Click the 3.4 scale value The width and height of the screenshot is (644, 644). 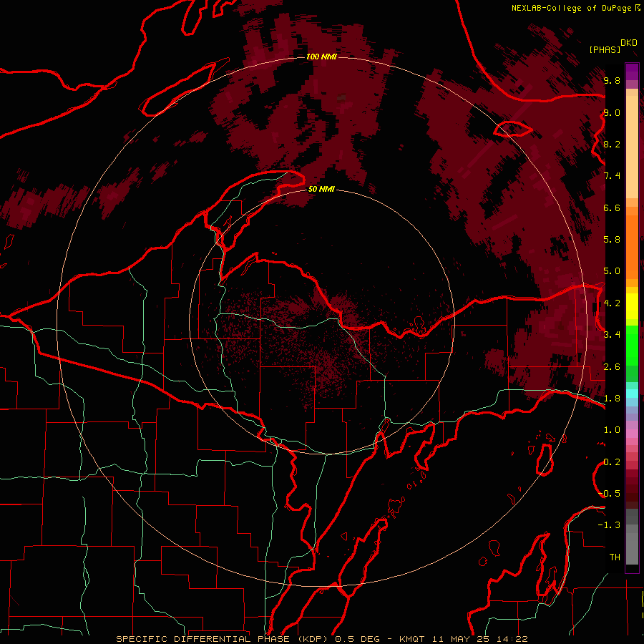pos(612,335)
